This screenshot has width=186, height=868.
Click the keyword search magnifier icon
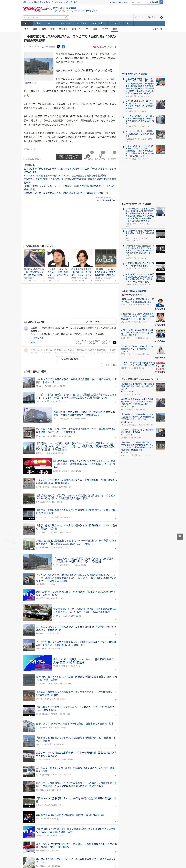(x=66, y=17)
